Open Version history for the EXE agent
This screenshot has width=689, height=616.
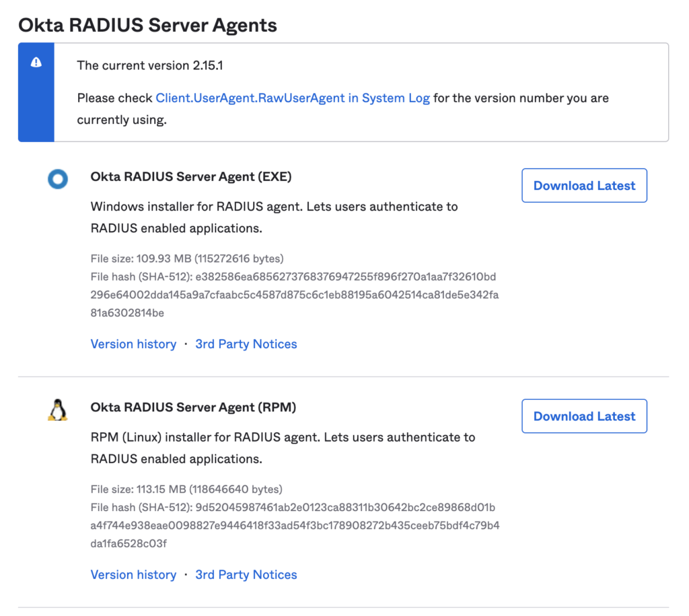(x=133, y=344)
